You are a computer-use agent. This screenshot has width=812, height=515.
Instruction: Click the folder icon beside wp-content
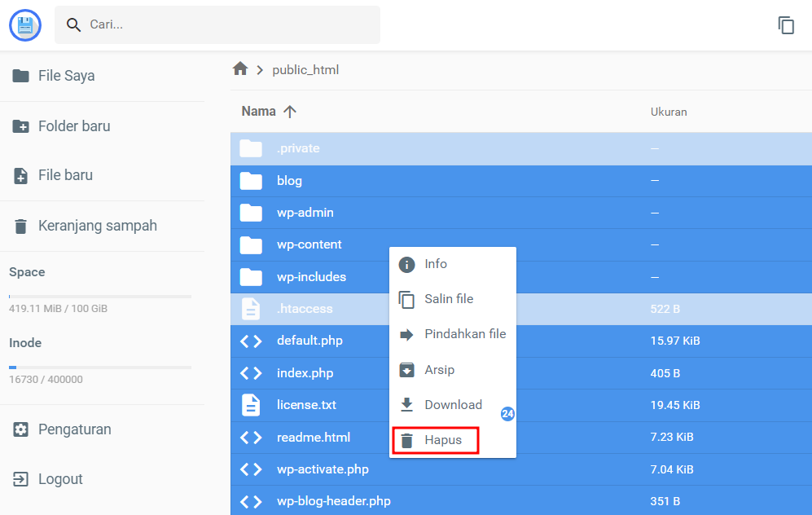click(251, 244)
